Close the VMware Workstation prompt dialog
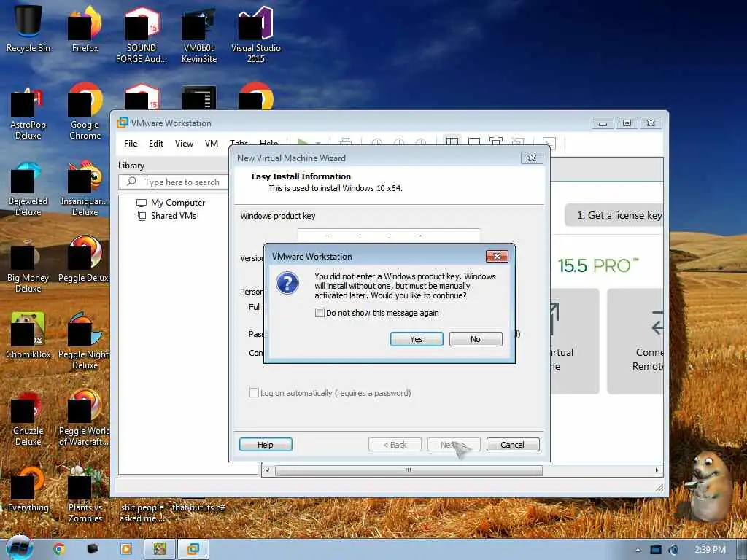The height and width of the screenshot is (560, 747). point(497,256)
